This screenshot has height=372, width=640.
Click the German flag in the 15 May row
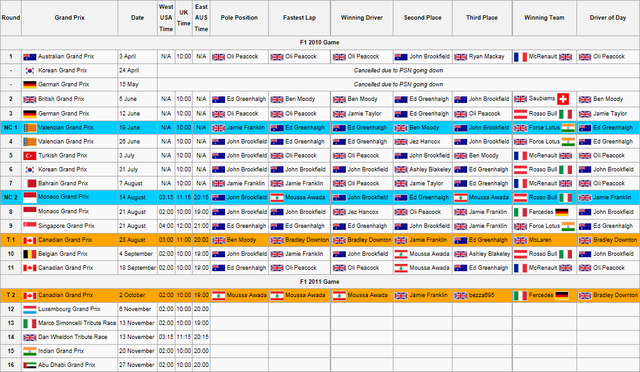click(30, 85)
